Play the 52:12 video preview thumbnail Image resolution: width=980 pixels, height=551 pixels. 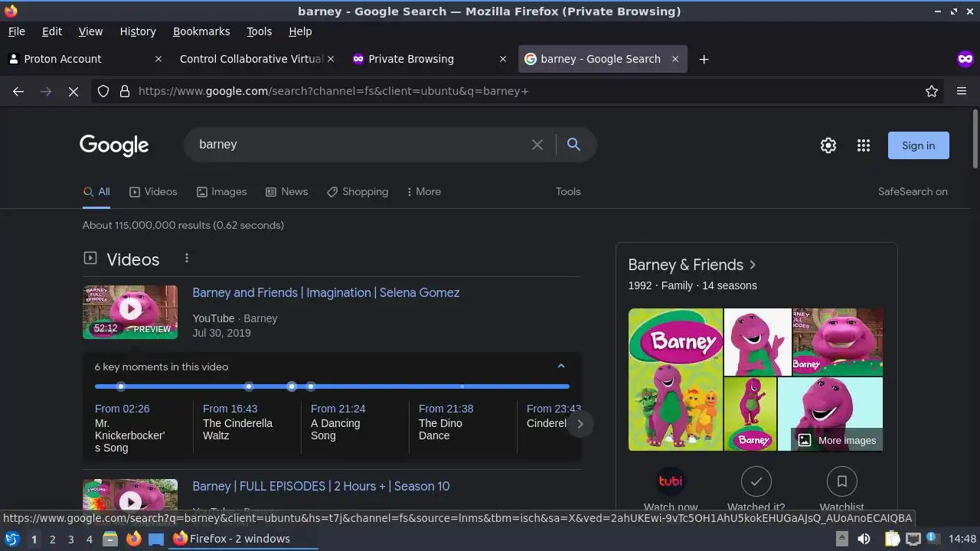pyautogui.click(x=130, y=311)
